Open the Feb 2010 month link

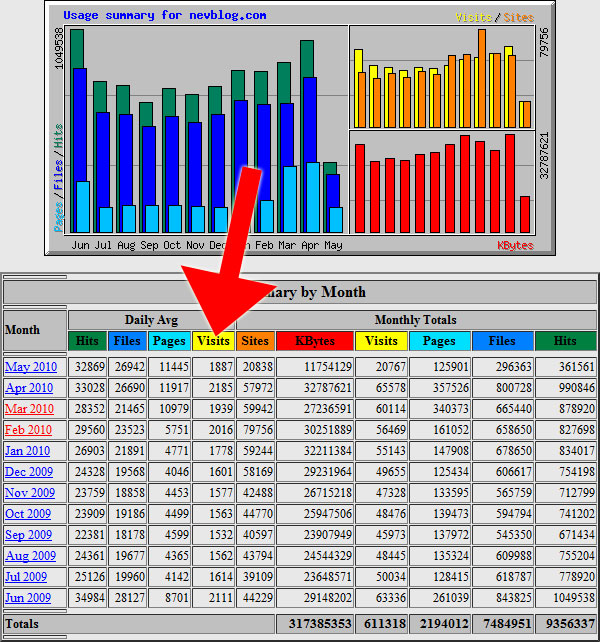pos(30,430)
